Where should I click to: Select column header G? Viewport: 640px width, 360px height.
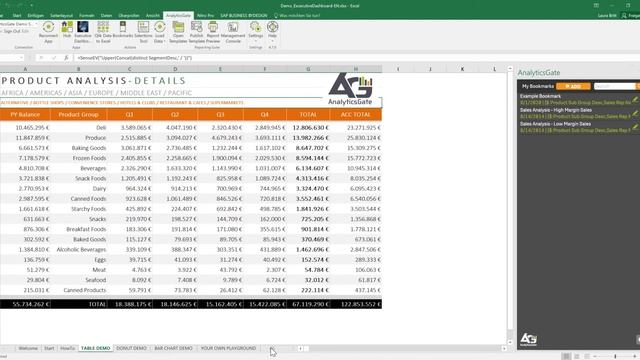(x=308, y=69)
